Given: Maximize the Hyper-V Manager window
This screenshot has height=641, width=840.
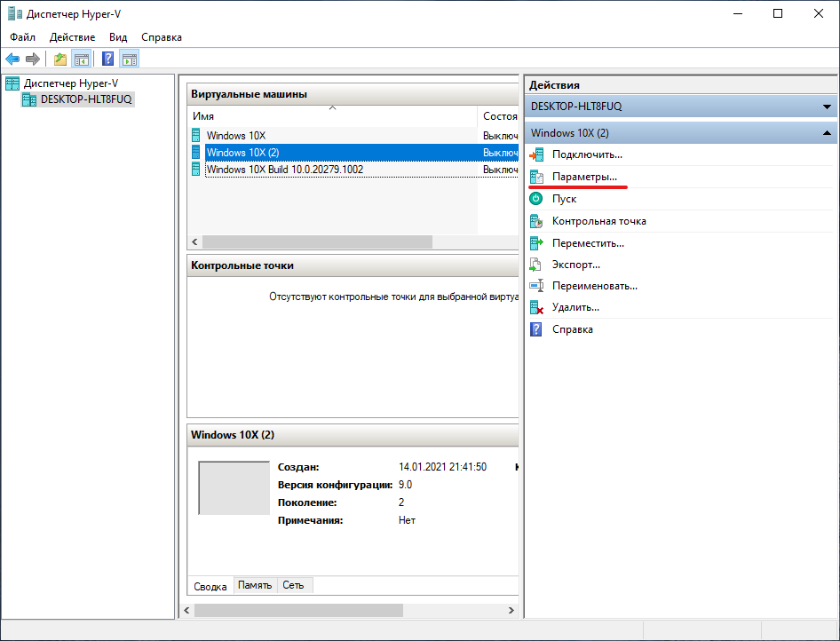Looking at the screenshot, I should tap(778, 14).
